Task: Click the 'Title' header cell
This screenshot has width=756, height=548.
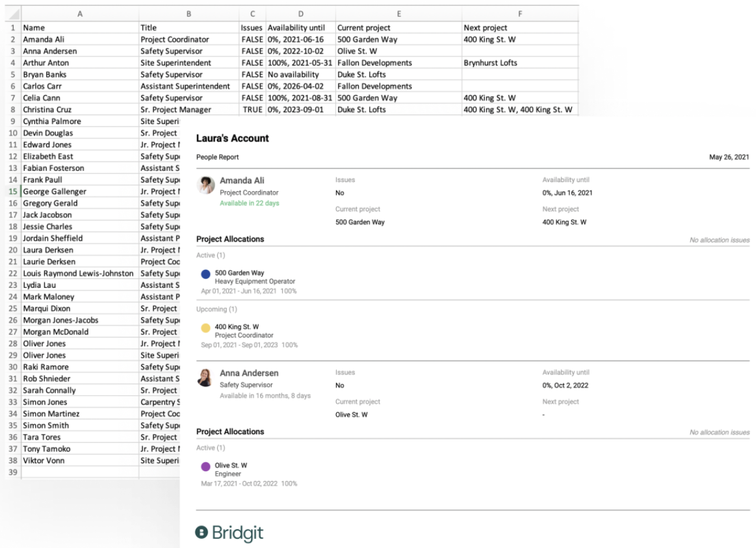Action: (x=189, y=27)
